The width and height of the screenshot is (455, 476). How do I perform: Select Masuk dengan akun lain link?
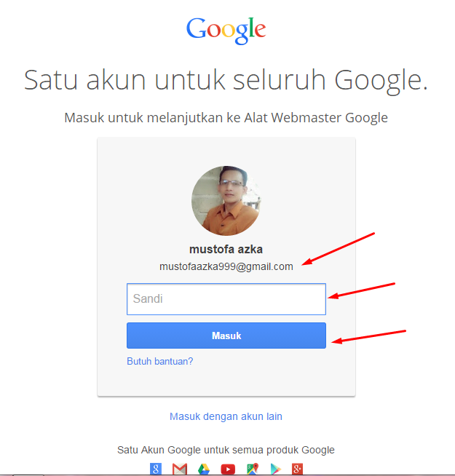pos(226,416)
